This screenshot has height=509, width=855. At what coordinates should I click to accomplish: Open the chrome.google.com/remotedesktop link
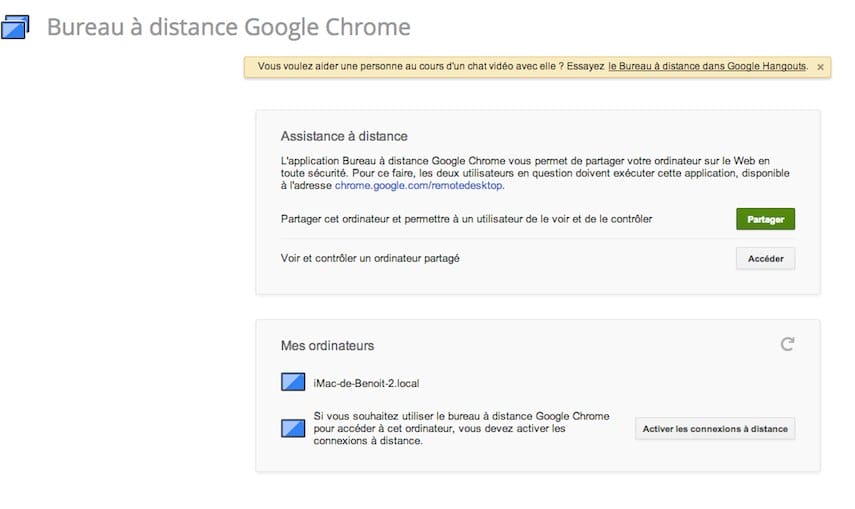[418, 185]
